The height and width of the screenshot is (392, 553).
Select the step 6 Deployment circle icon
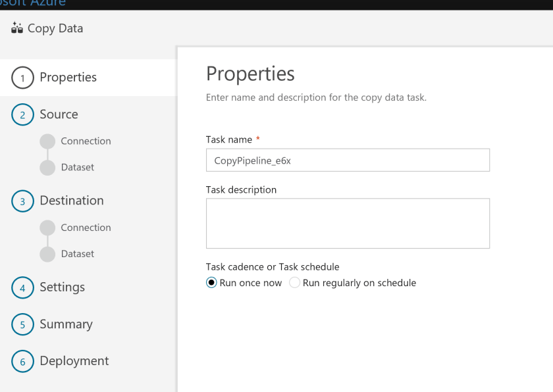point(21,361)
